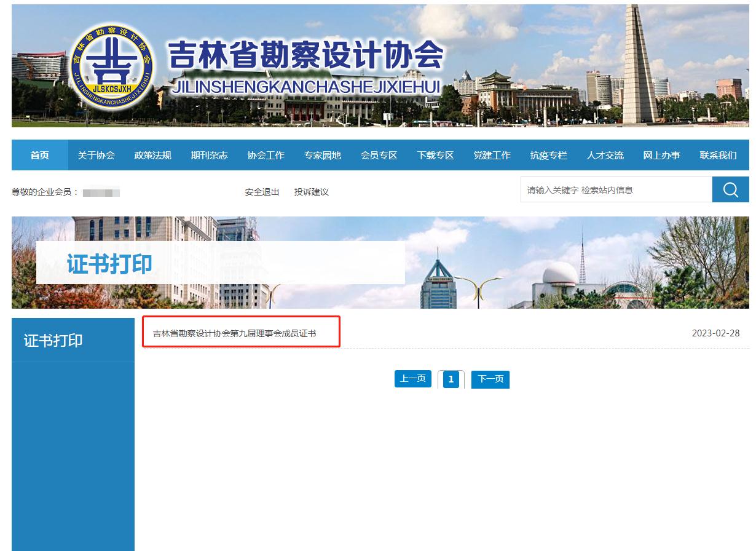Viewport: 756px width, 551px height.
Task: Select 抗疫专栏 in the nav bar
Action: point(549,155)
